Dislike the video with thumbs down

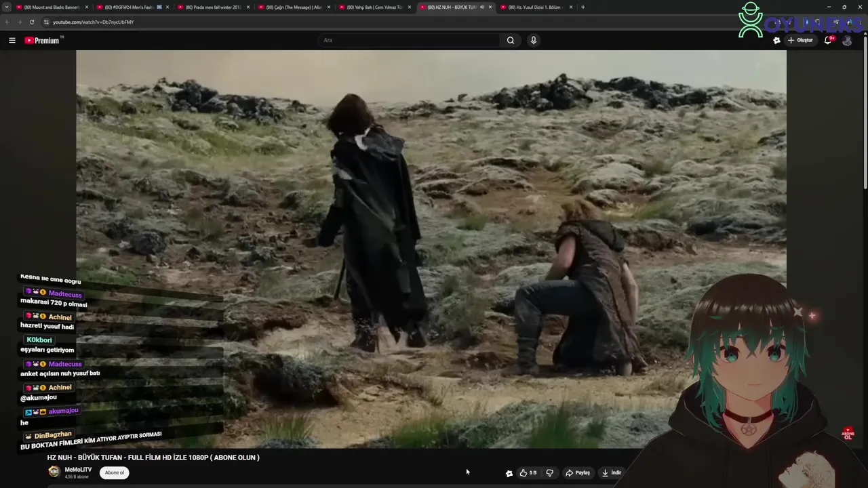(550, 472)
